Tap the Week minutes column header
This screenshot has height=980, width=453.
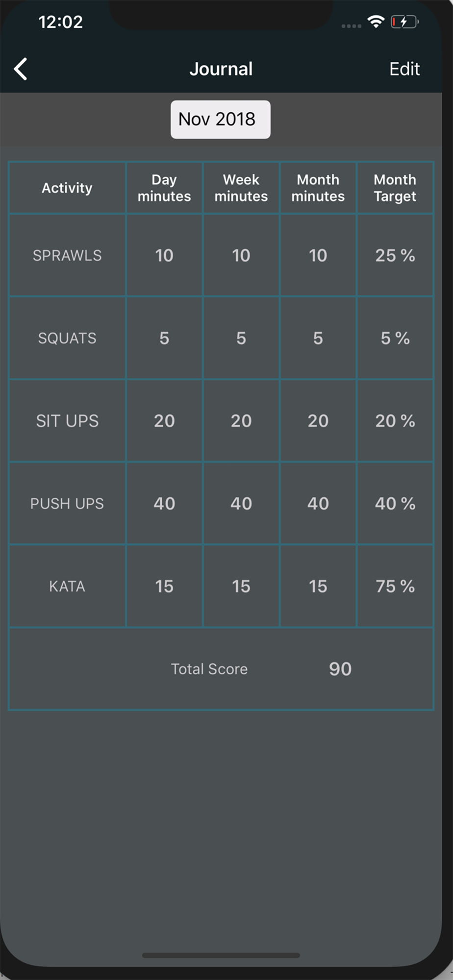(241, 188)
